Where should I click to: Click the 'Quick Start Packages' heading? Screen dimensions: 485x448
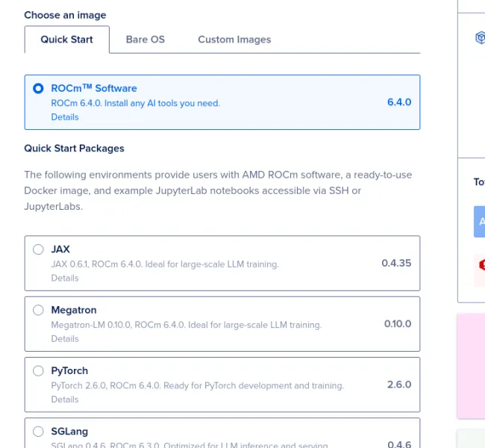(74, 149)
